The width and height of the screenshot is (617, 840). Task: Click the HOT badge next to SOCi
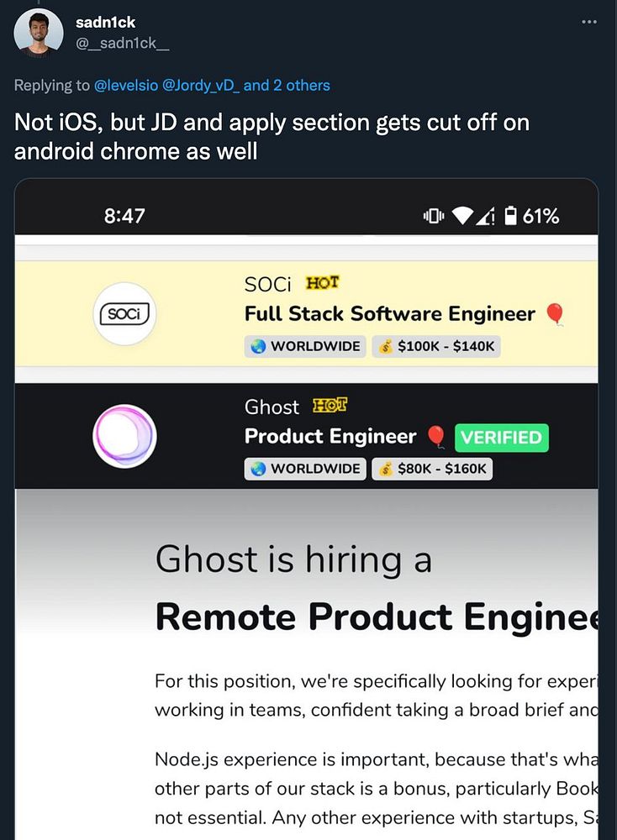(323, 284)
